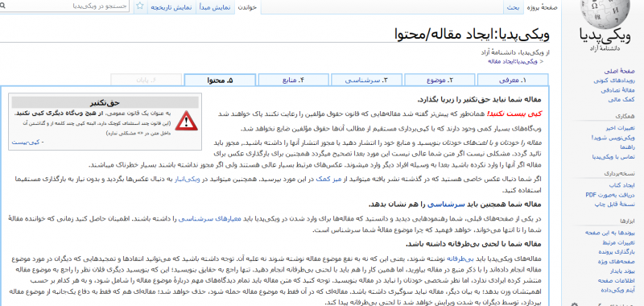Click heading مقاله شما نباید حق‌تکثیر را زیرپا بگذارد
Viewport: 644px width, 306px height.
coord(480,100)
